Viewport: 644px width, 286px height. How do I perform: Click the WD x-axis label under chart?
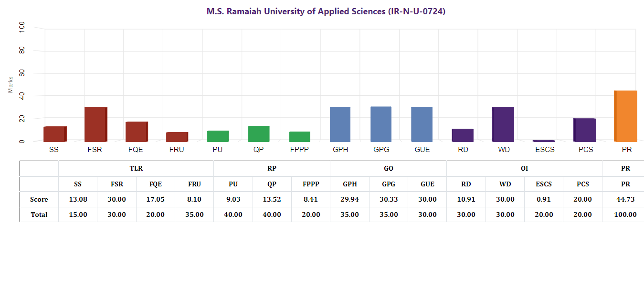tap(504, 149)
